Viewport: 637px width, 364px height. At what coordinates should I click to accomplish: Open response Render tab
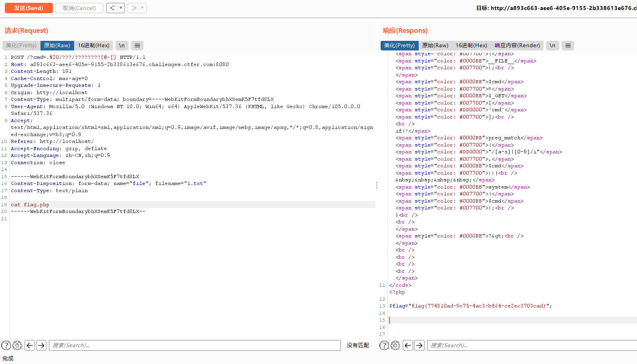(517, 46)
